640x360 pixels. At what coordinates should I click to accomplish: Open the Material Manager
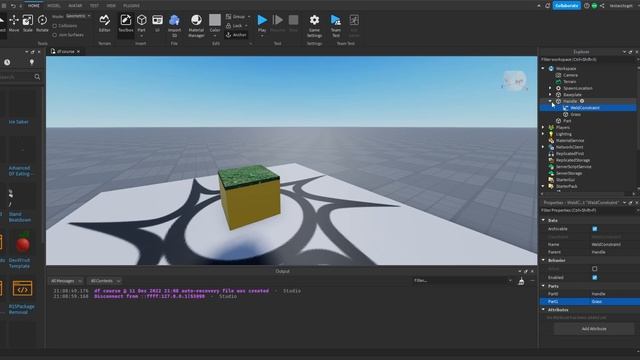(196, 25)
